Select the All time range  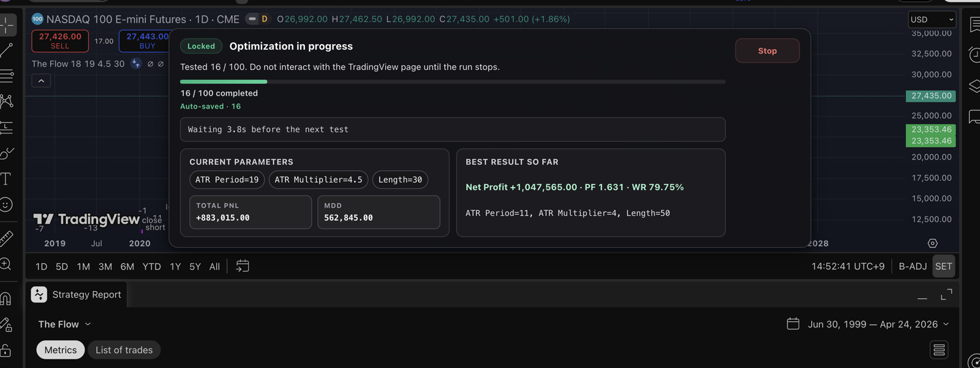pos(214,266)
